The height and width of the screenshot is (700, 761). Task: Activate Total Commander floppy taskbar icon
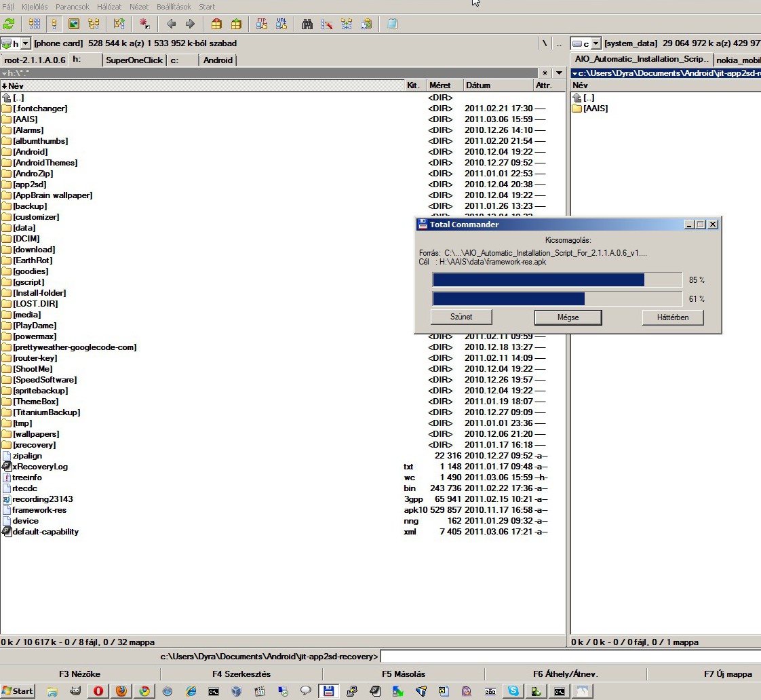coord(328,691)
